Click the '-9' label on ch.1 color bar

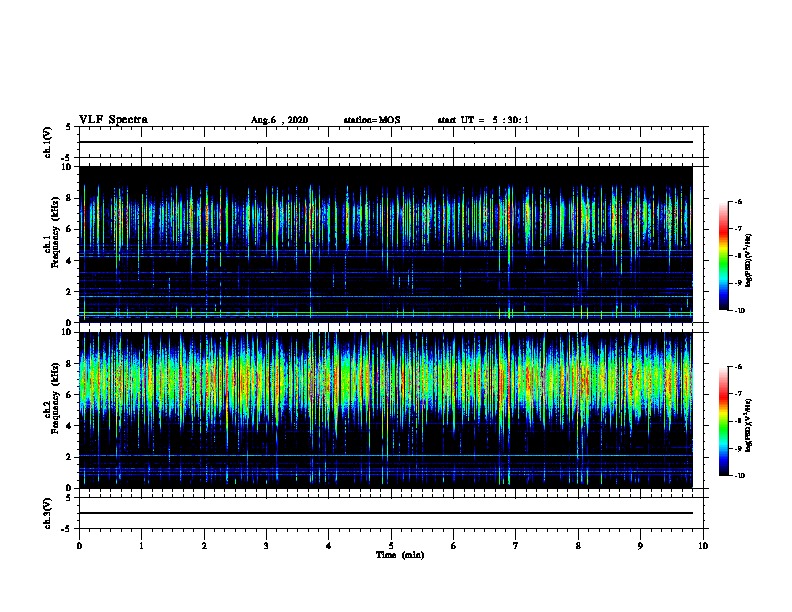pyautogui.click(x=738, y=283)
